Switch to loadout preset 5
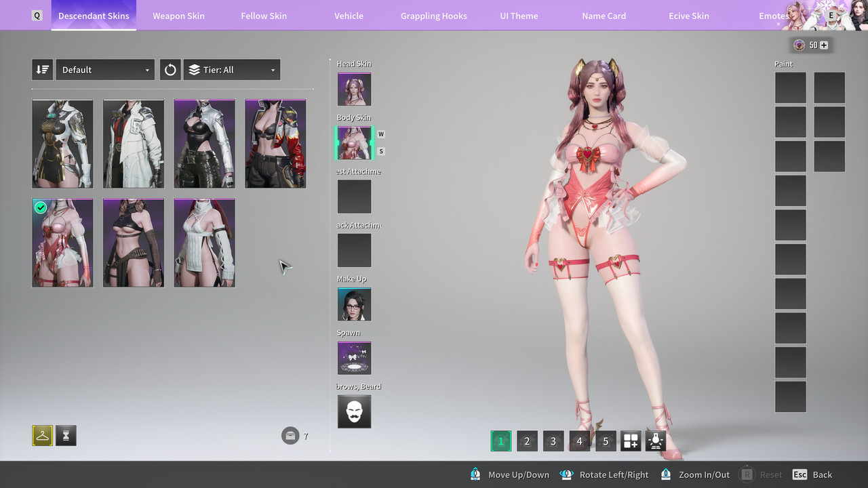 coord(606,441)
